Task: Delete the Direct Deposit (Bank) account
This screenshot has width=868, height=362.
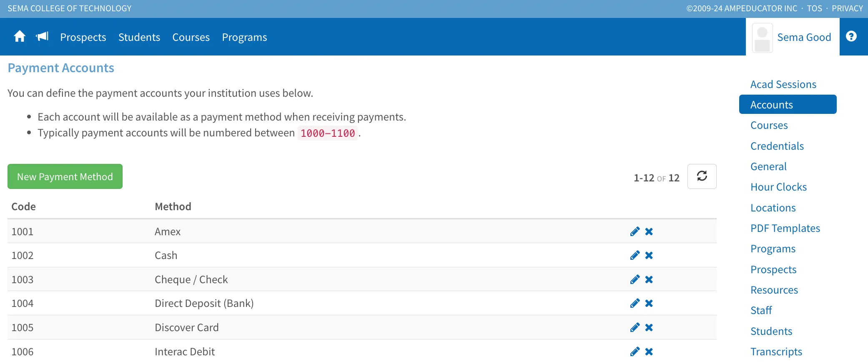Action: (x=649, y=303)
